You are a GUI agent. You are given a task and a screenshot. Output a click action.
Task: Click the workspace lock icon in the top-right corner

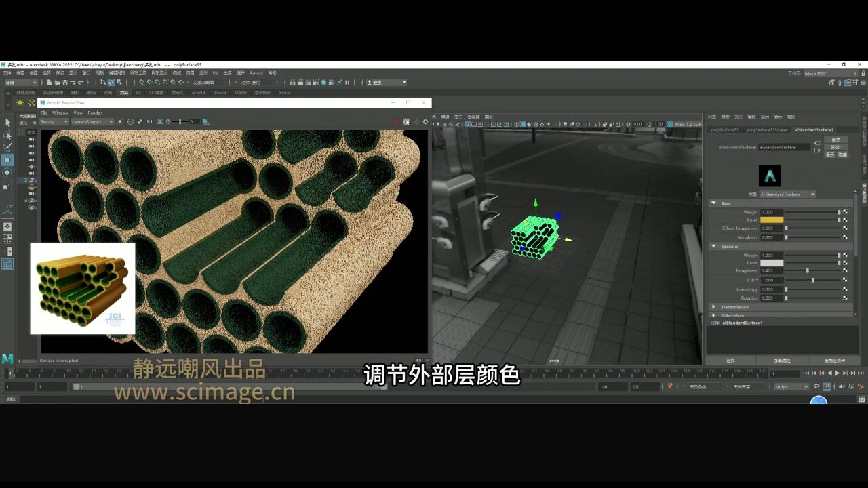863,74
